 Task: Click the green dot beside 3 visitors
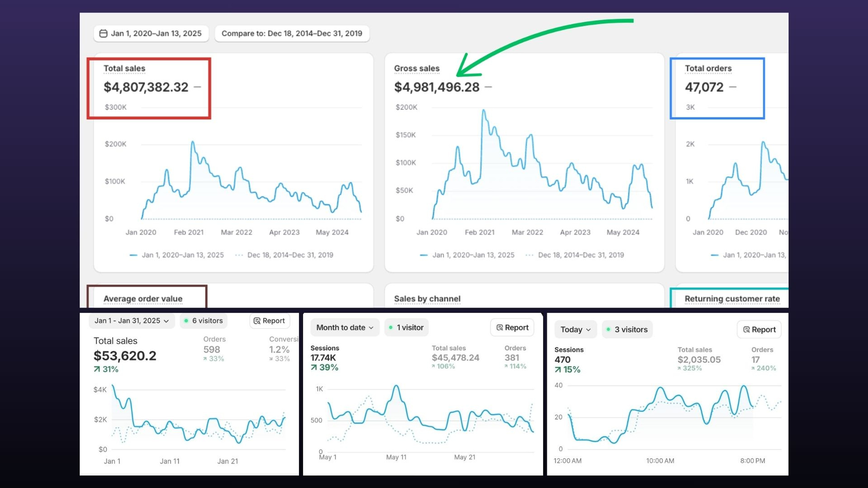(608, 329)
